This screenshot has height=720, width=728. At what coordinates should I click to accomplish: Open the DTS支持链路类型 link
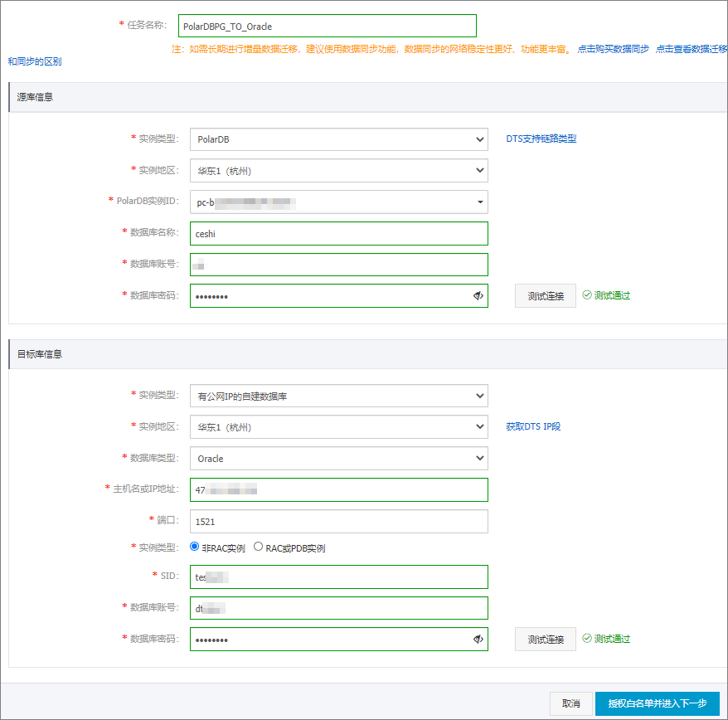[x=541, y=139]
